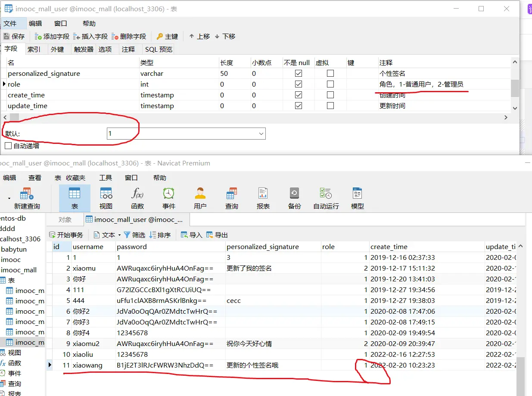Click Insert Field (插入字段) button
Viewport: 532px width, 396px height.
(x=90, y=37)
